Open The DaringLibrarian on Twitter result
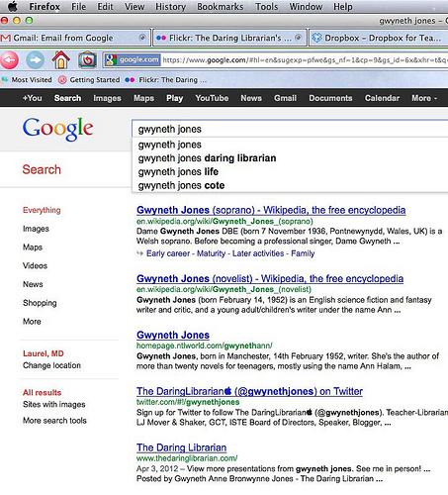 (249, 391)
